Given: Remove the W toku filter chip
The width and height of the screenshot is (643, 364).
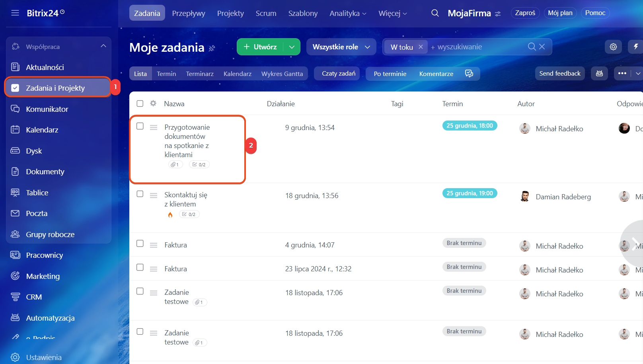Looking at the screenshot, I should (421, 47).
